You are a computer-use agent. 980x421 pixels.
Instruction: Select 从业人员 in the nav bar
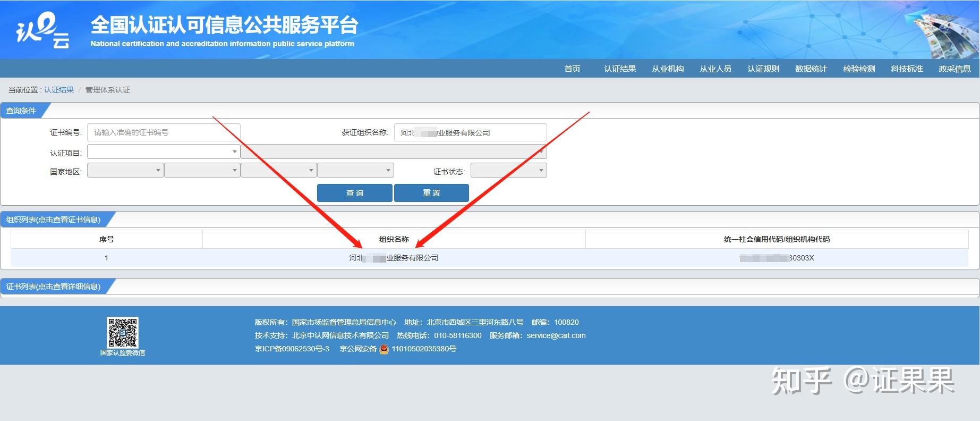coord(715,69)
